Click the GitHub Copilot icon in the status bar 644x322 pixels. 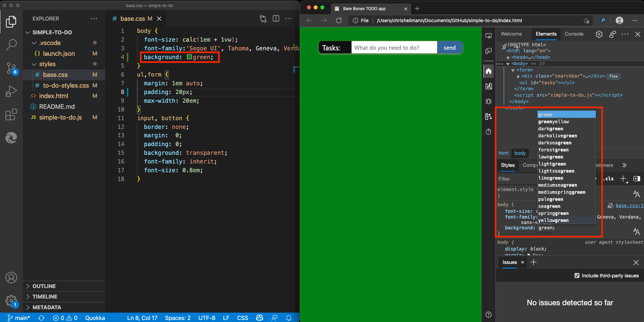point(259,318)
